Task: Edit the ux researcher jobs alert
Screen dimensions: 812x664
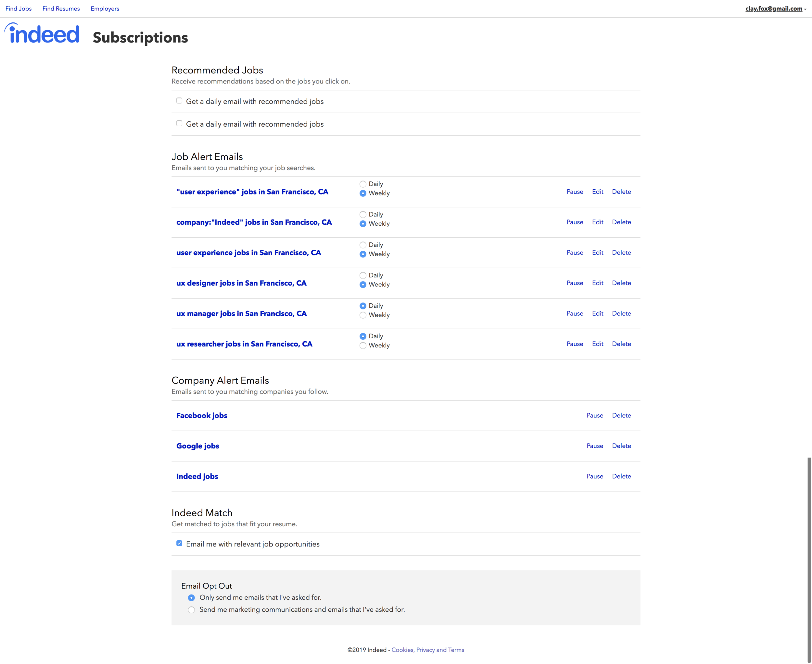Action: [x=597, y=344]
